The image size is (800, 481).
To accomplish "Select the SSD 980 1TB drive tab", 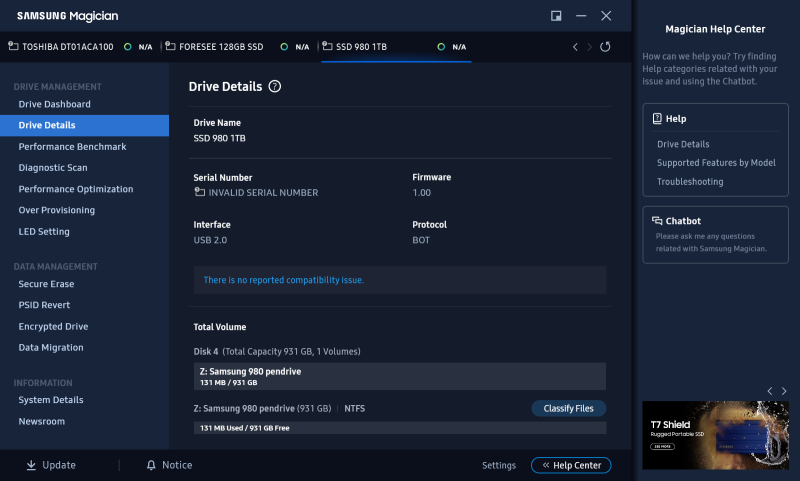I will point(396,47).
